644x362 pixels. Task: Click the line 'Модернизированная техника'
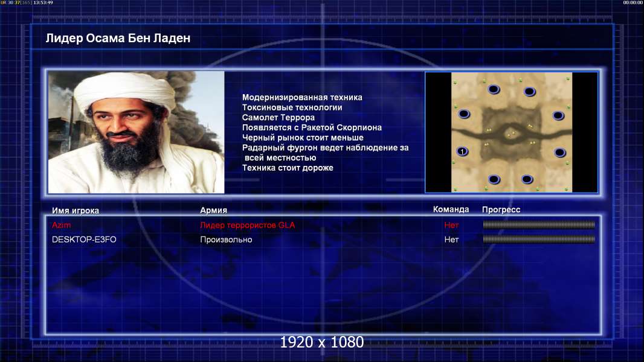click(x=302, y=97)
